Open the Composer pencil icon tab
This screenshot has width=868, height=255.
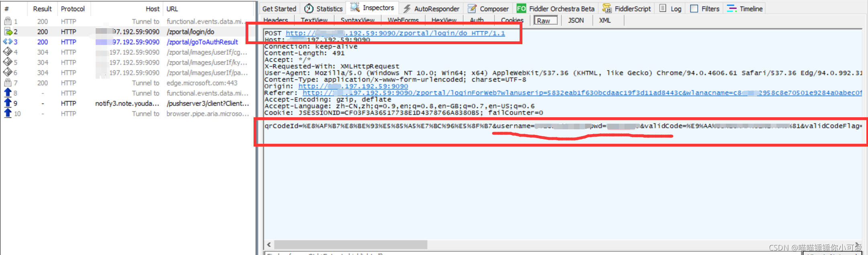(472, 8)
